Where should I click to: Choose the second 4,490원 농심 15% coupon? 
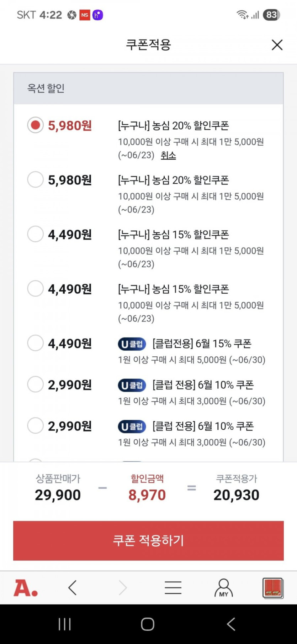[x=36, y=288]
